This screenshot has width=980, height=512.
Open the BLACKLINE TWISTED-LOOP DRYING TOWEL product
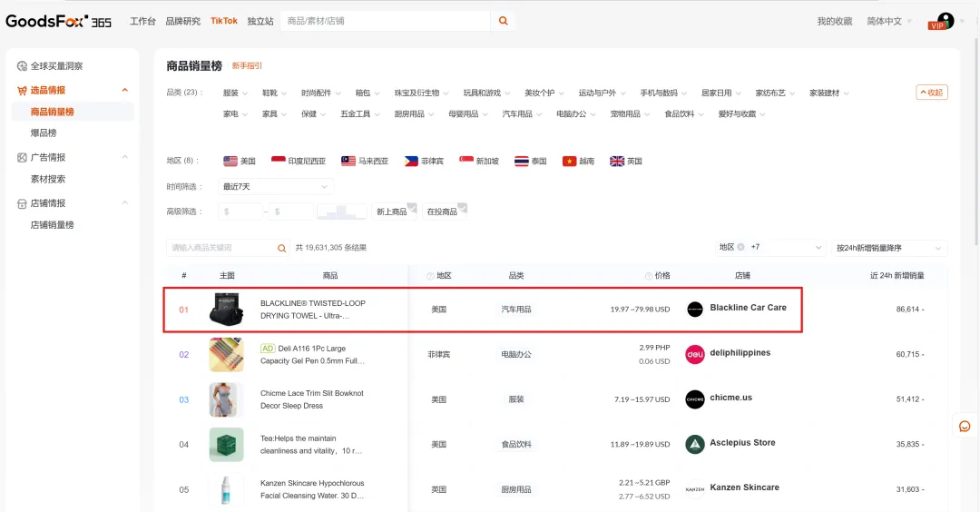312,310
